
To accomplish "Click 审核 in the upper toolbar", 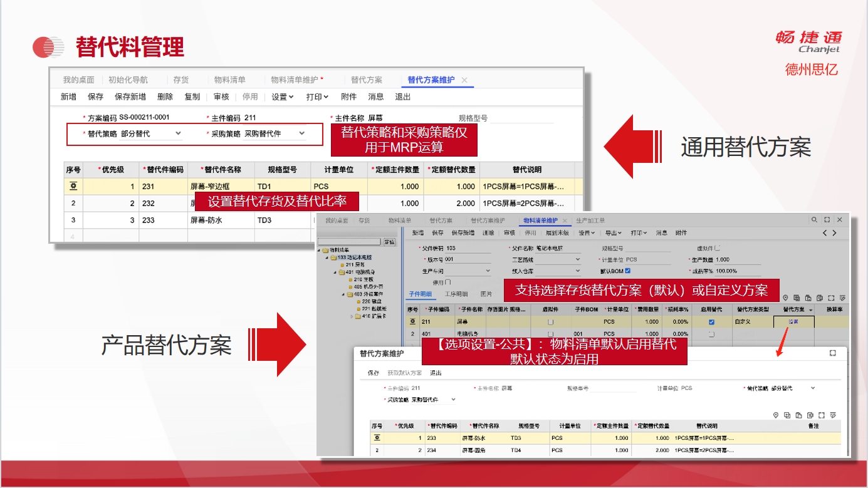I will tap(221, 96).
